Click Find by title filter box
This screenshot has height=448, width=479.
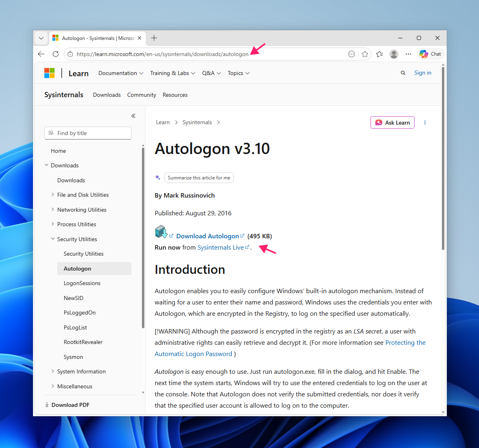88,133
